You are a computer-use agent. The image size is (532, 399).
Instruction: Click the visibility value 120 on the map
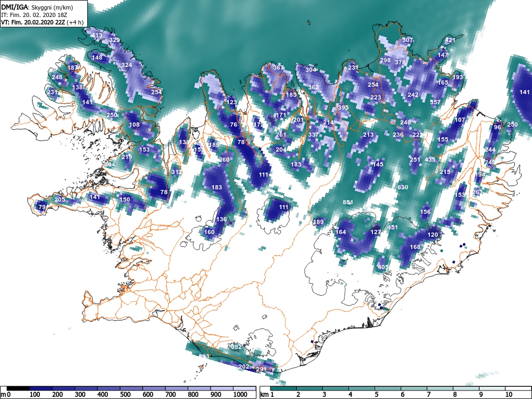click(x=433, y=235)
